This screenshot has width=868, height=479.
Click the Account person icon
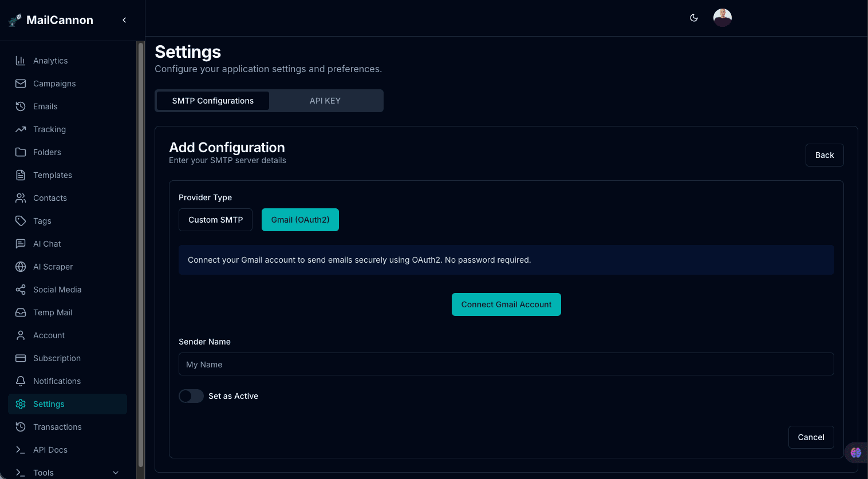tap(21, 335)
